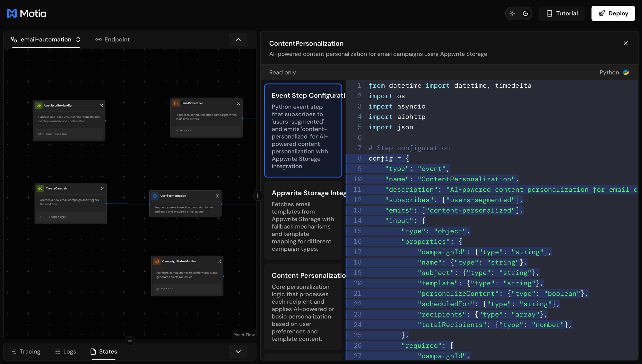Click the vertical panel resize handle
Viewport: 642px width, 364px height.
click(258, 195)
